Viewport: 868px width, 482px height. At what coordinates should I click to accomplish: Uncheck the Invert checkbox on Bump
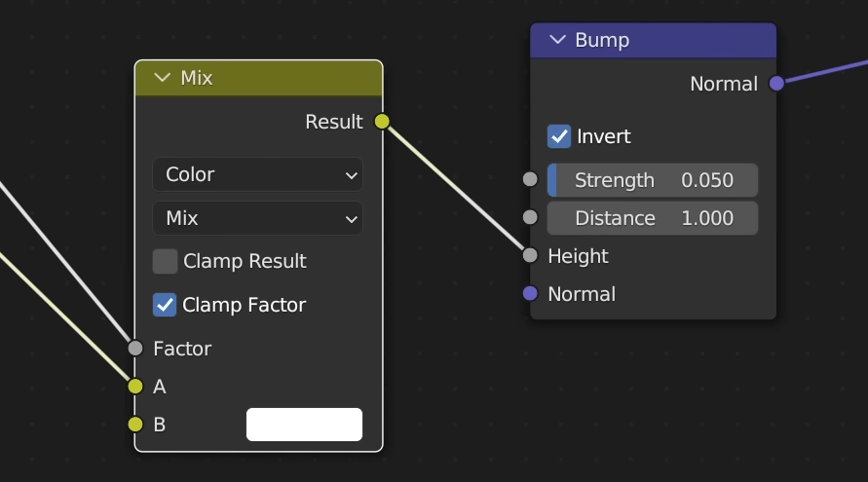[x=559, y=136]
